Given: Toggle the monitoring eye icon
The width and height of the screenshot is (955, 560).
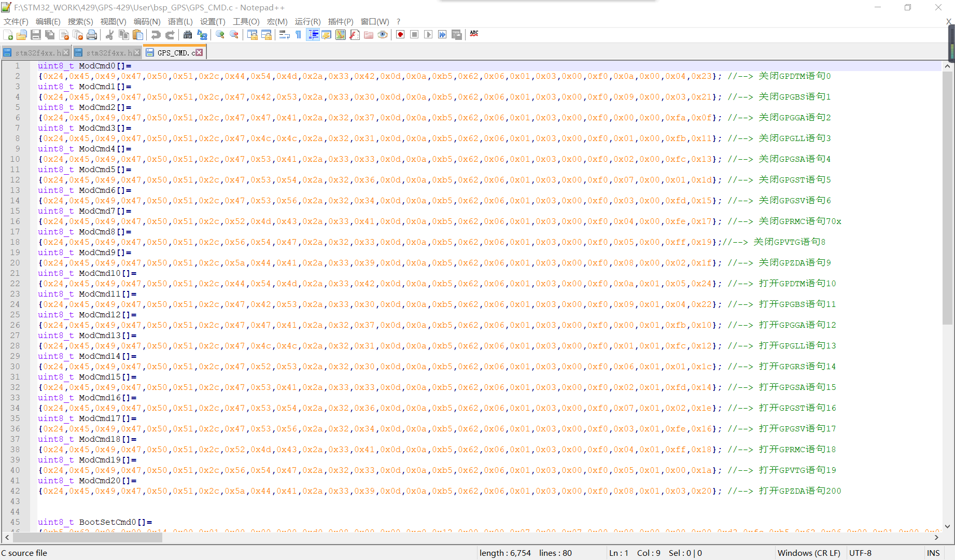Looking at the screenshot, I should [x=383, y=35].
